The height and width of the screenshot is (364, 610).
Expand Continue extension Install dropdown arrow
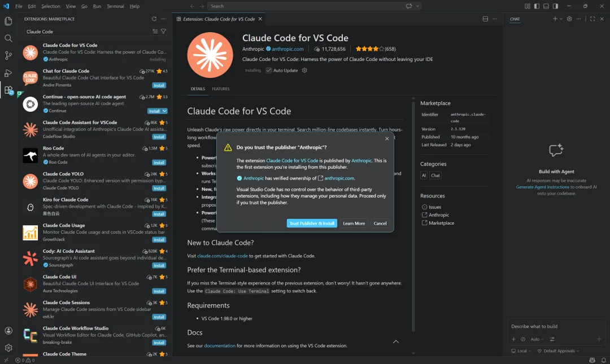(x=164, y=111)
